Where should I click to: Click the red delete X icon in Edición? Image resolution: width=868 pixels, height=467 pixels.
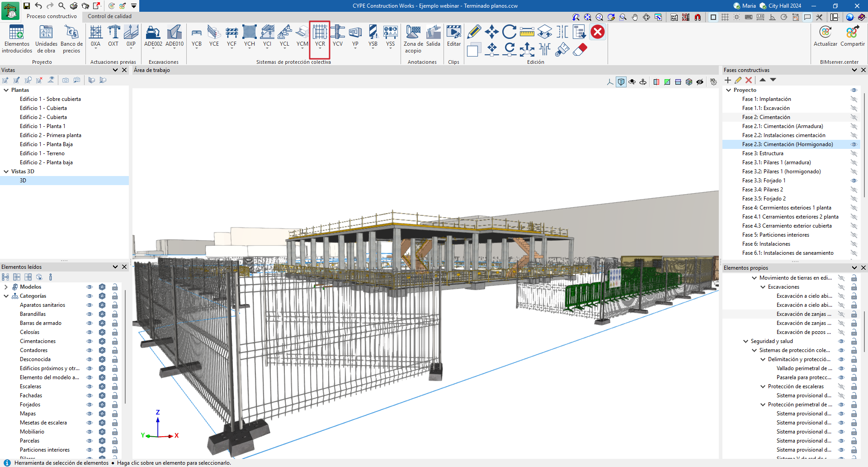click(x=598, y=32)
